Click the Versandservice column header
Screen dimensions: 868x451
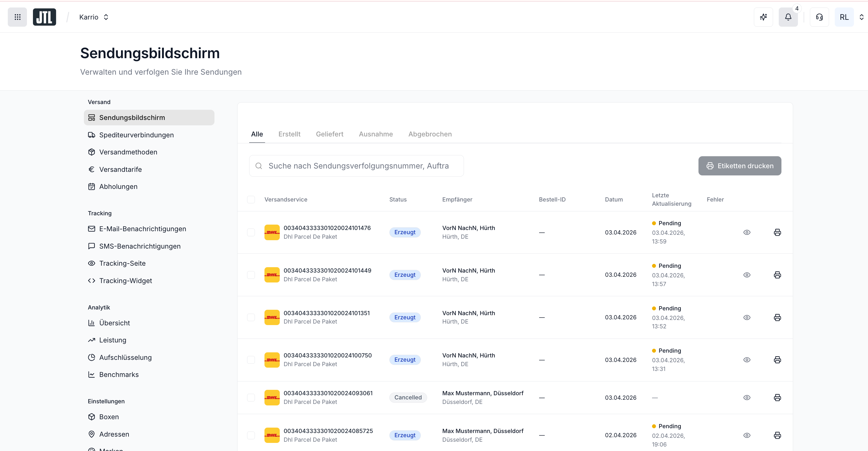pos(286,199)
